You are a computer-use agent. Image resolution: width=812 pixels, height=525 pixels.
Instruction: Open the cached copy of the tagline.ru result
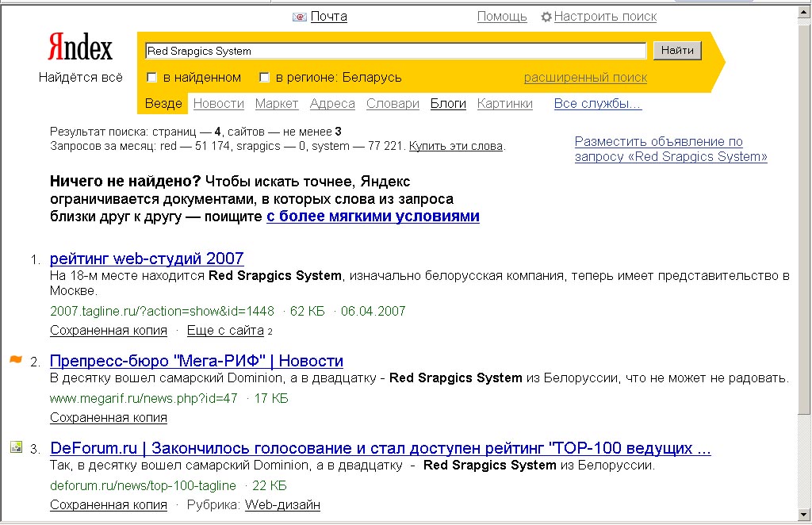click(x=109, y=331)
